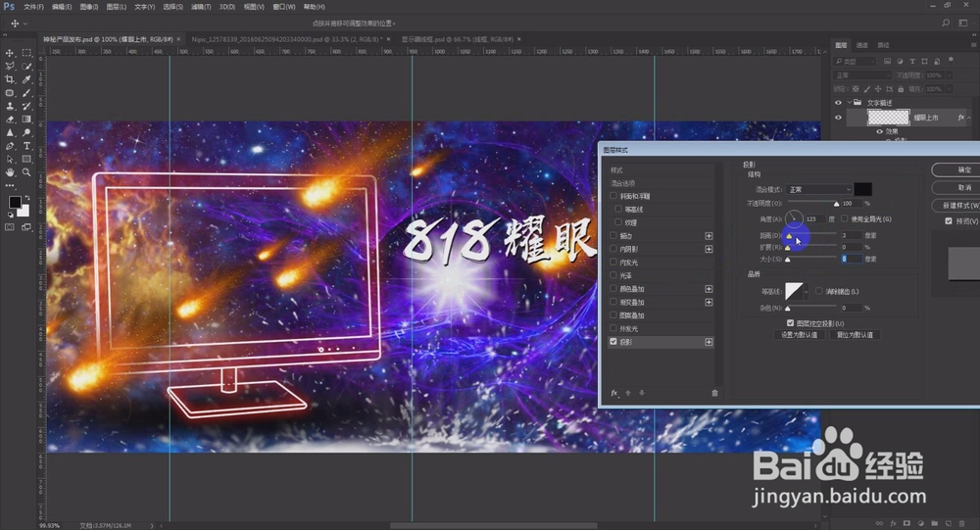Select the Pen tool
This screenshot has height=530, width=980.
10,146
